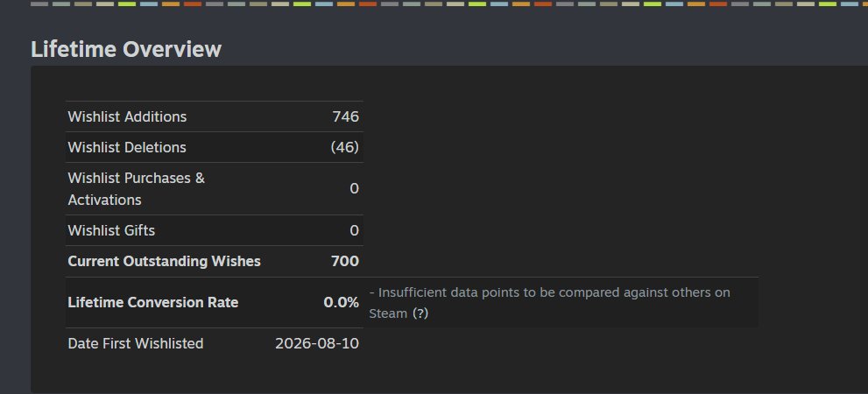Image resolution: width=868 pixels, height=394 pixels.
Task: Select the Date First Wishlisted label
Action: [x=136, y=343]
